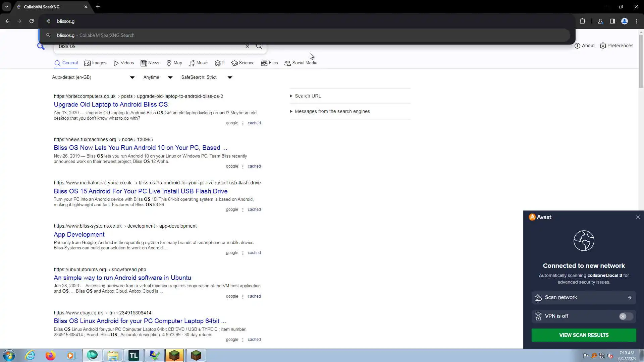Open the Chrome extensions puzzle icon
This screenshot has width=644, height=362.
point(582,21)
